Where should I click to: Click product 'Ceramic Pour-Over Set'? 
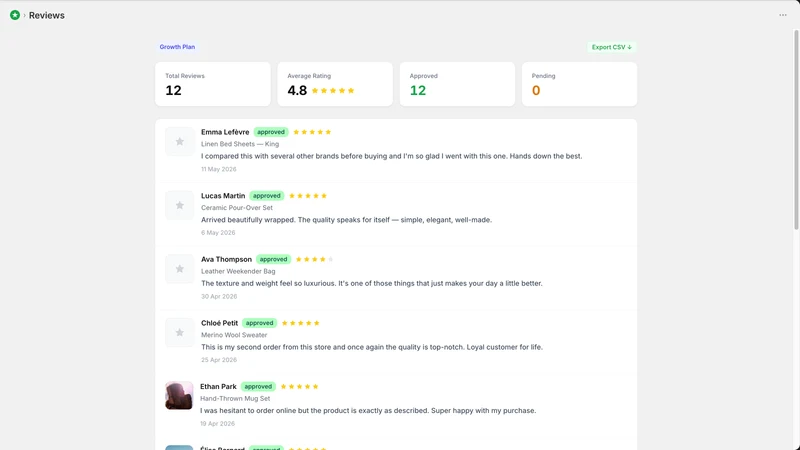[237, 208]
